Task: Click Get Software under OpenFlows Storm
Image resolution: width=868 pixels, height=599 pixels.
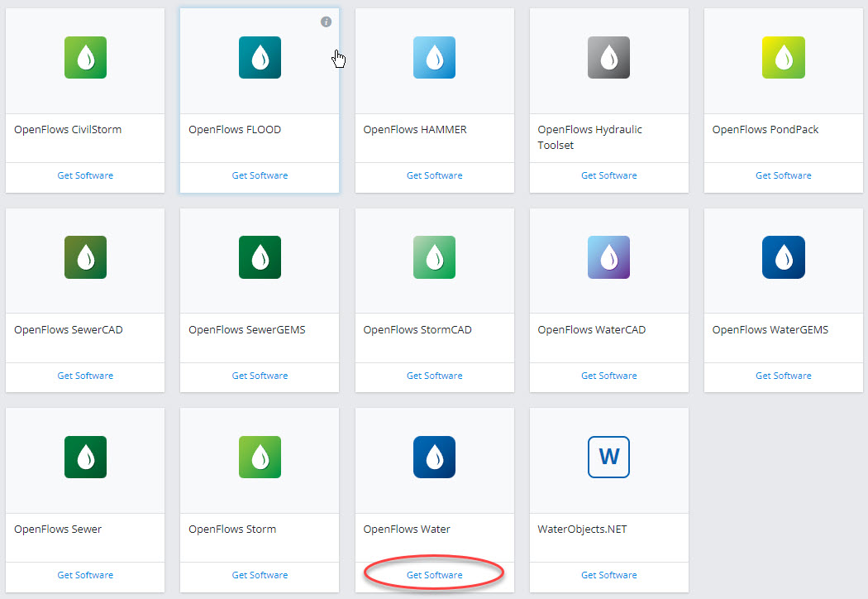Action: click(260, 574)
